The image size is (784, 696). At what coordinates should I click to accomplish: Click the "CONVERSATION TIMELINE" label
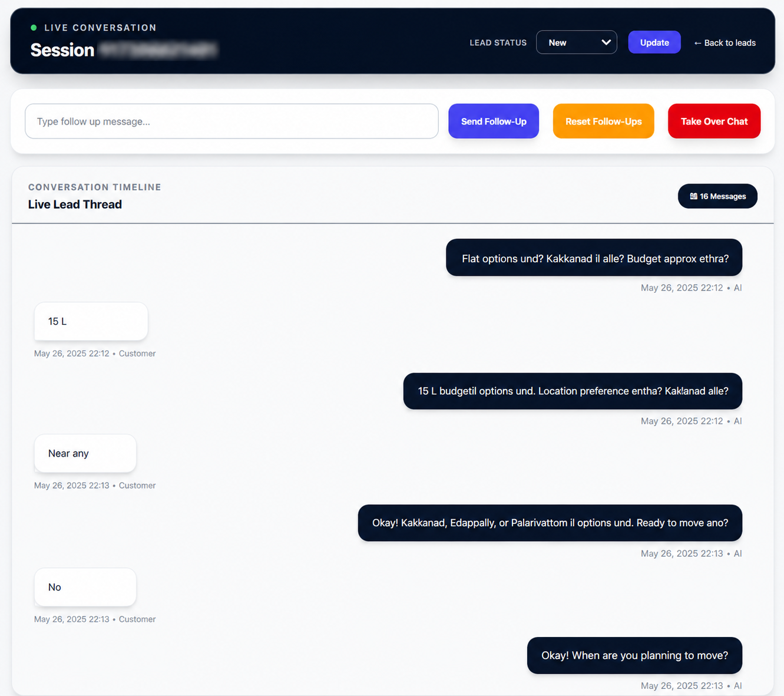[95, 187]
